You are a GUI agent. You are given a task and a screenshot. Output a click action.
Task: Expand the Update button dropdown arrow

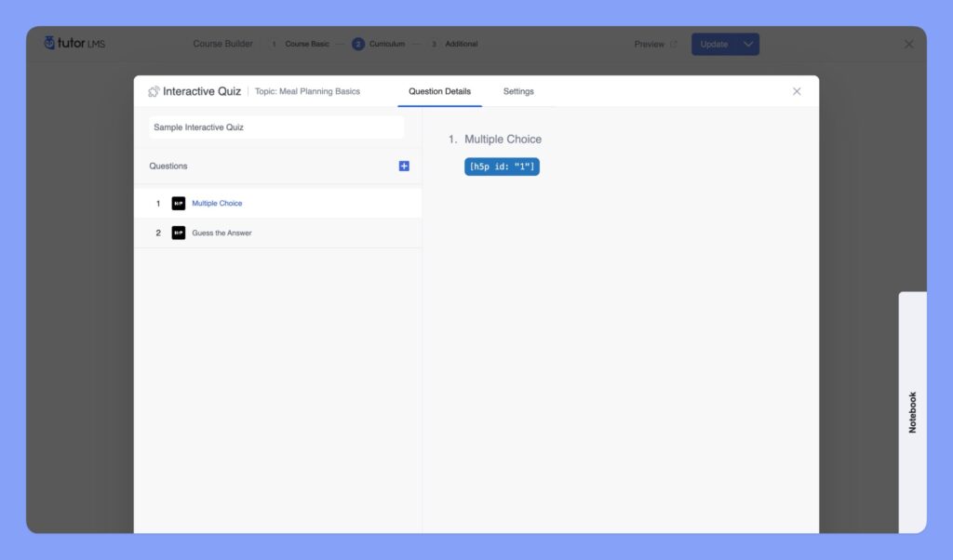[x=747, y=44]
